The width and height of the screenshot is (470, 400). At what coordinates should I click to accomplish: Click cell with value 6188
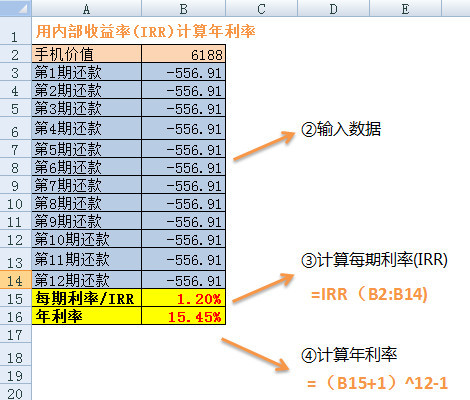184,54
